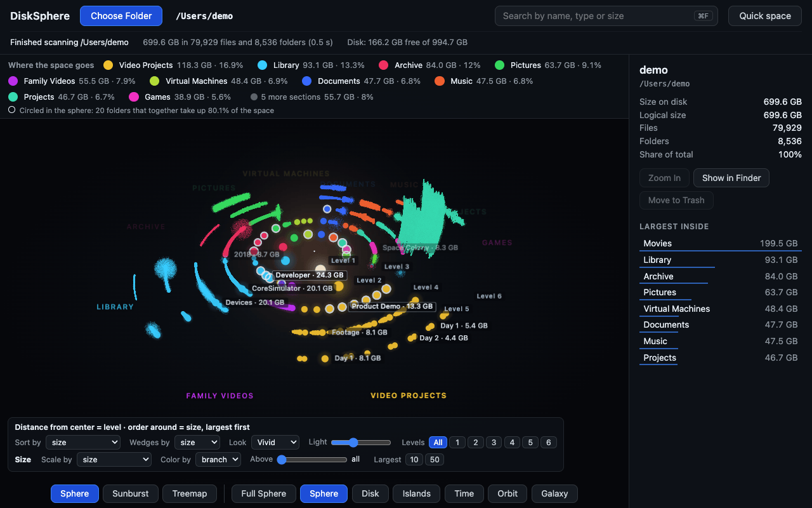The width and height of the screenshot is (812, 508).
Task: Adjust the Light slider
Action: 361,443
